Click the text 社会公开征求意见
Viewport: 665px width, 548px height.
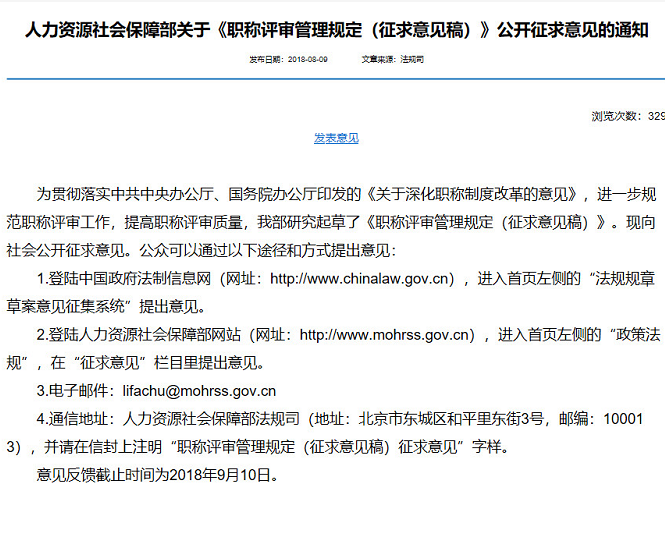[66, 251]
